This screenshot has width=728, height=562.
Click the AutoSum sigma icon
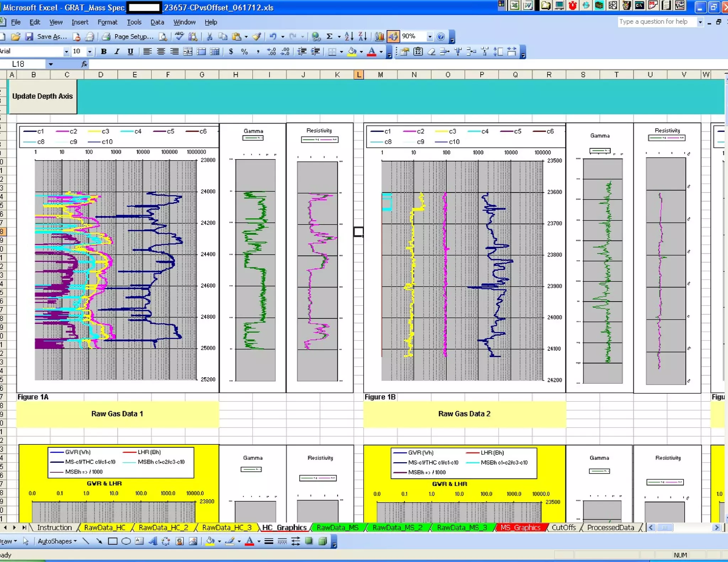330,37
